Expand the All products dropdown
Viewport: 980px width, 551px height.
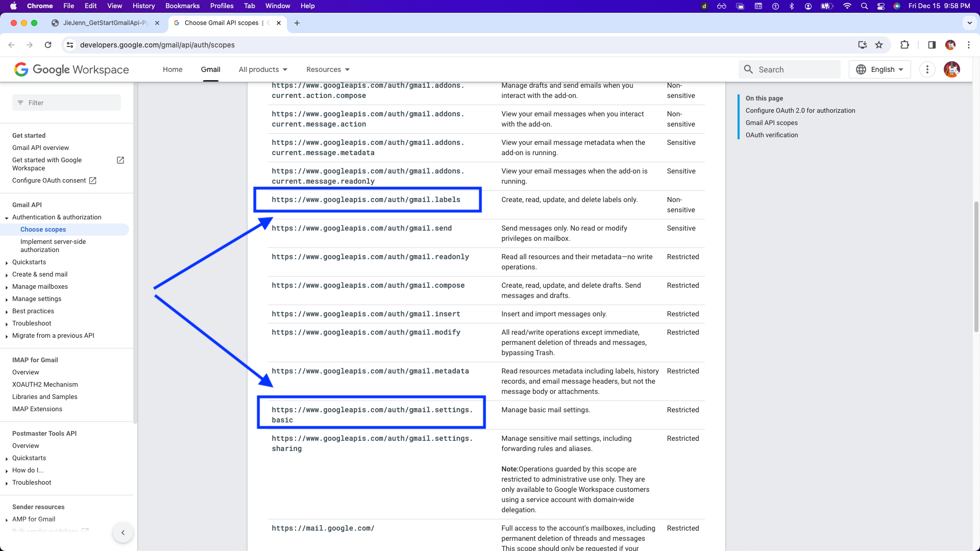pyautogui.click(x=263, y=69)
